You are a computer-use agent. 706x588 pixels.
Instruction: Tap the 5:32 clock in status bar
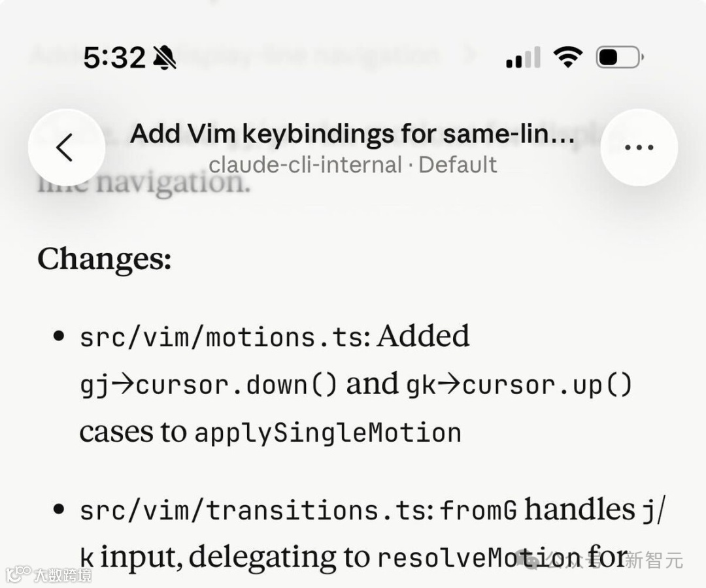tap(114, 59)
